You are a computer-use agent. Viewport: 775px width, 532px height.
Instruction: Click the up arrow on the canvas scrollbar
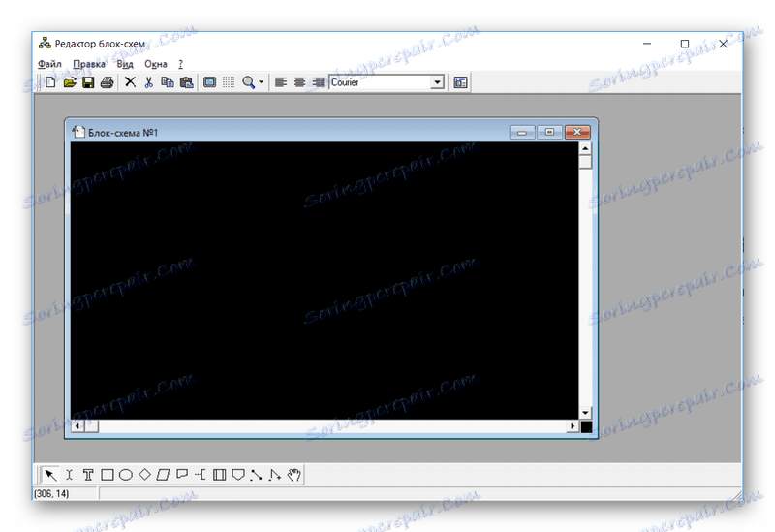[585, 148]
